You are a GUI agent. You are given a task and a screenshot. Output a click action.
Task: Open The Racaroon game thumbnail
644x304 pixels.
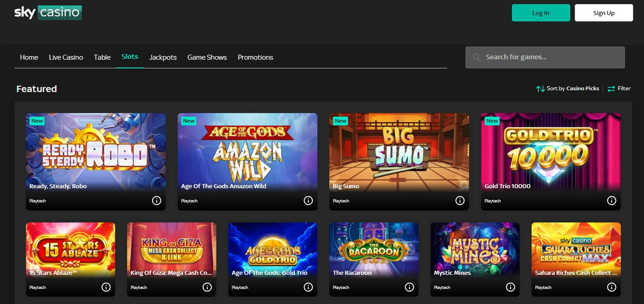pos(374,250)
